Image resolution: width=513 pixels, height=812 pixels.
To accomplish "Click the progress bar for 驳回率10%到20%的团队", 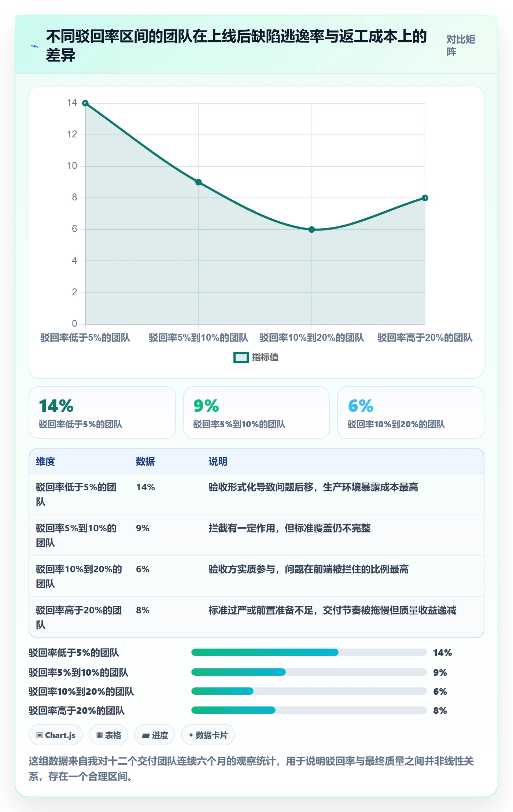I will tap(309, 691).
